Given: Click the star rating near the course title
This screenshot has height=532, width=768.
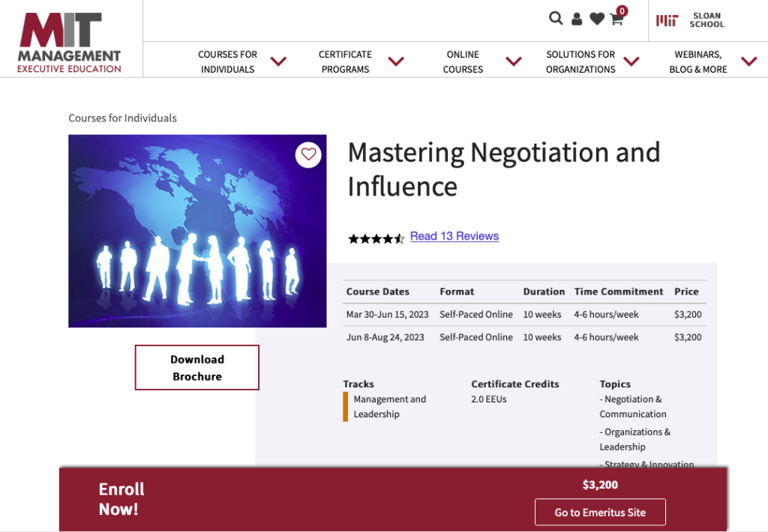Looking at the screenshot, I should coord(375,238).
